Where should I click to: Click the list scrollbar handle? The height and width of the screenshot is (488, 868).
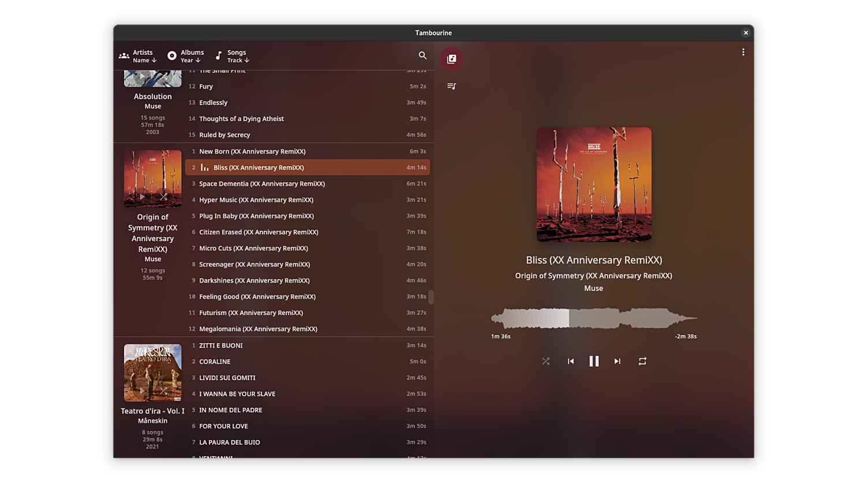pos(431,296)
